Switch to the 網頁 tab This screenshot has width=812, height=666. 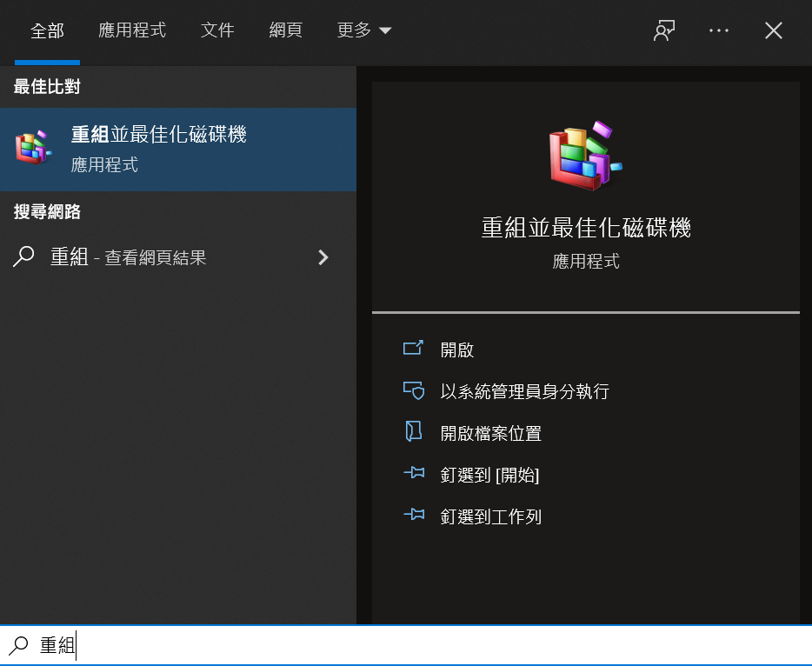pyautogui.click(x=286, y=30)
